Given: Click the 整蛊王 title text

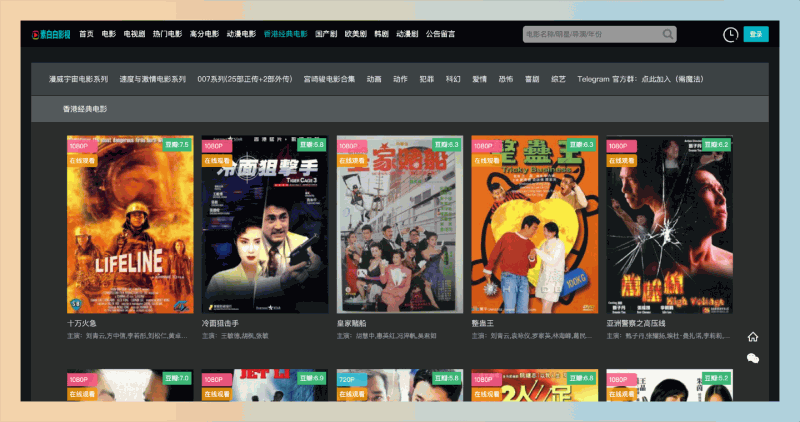Looking at the screenshot, I should click(483, 324).
